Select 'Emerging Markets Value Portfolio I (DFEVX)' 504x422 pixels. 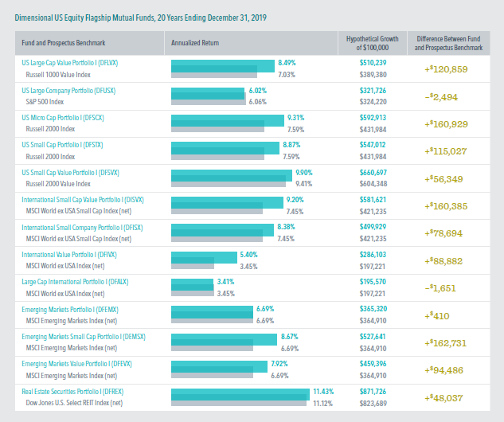pyautogui.click(x=76, y=364)
